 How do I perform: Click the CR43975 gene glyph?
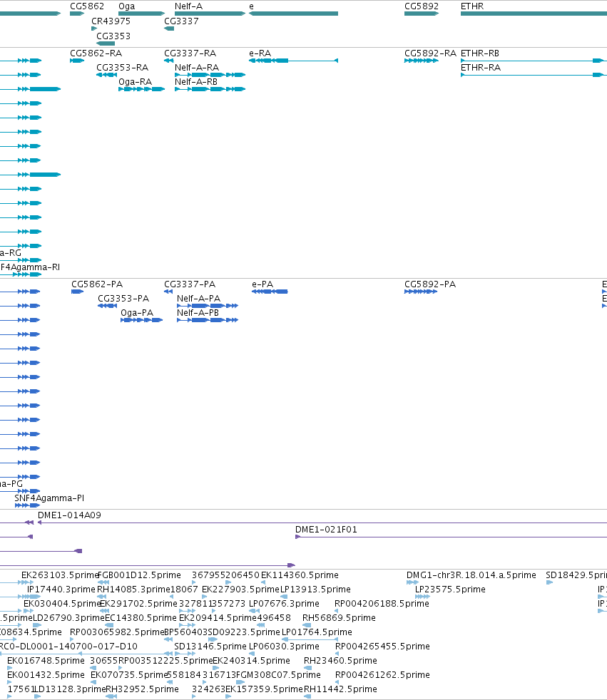coord(94,29)
